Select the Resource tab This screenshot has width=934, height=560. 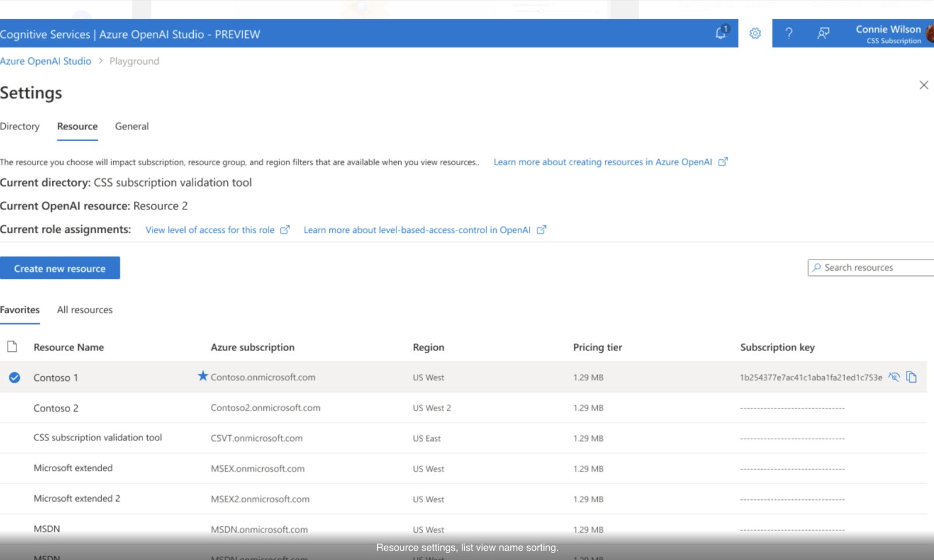click(77, 127)
